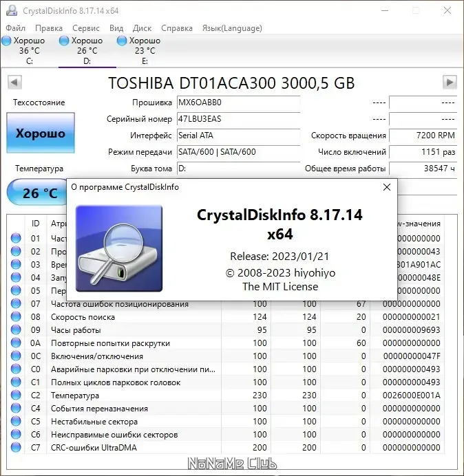Click the serial number field 47LBU3EAS
464x476 pixels.
(x=238, y=119)
